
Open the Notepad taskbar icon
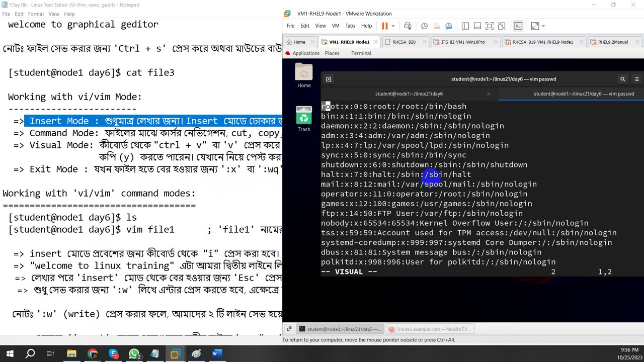[154, 353]
